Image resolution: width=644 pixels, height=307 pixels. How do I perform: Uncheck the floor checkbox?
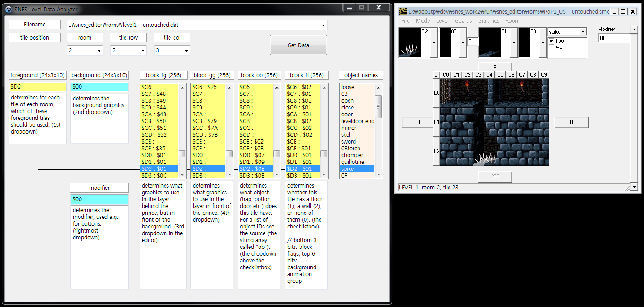tap(552, 41)
